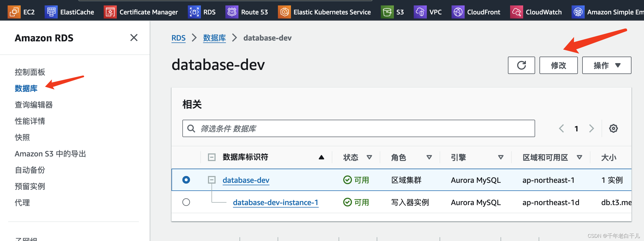Viewport: 644px width, 241px height.
Task: Collapse all rows via header expander box
Action: pos(212,157)
